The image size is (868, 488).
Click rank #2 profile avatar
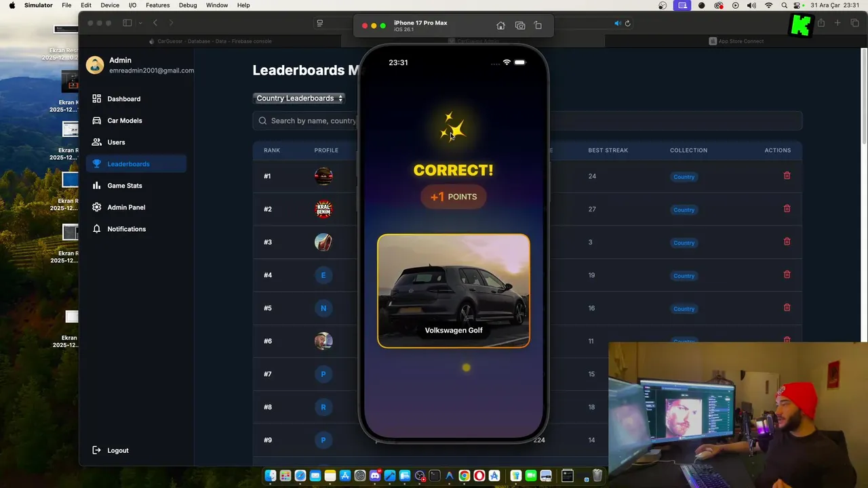pos(323,209)
